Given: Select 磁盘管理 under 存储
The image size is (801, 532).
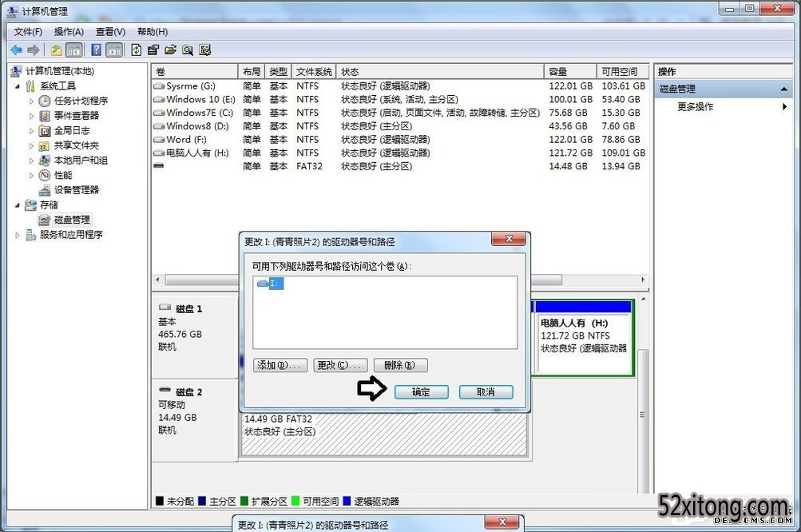Looking at the screenshot, I should 72,220.
